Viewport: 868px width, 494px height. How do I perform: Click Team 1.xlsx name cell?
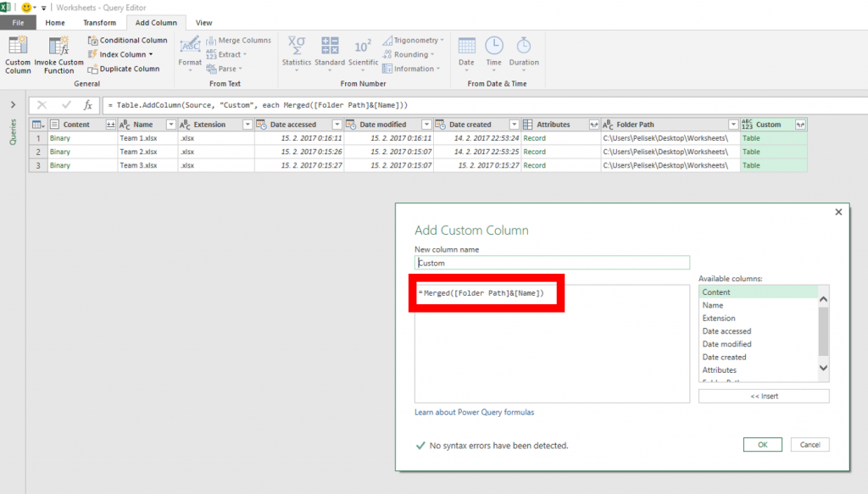(x=147, y=138)
